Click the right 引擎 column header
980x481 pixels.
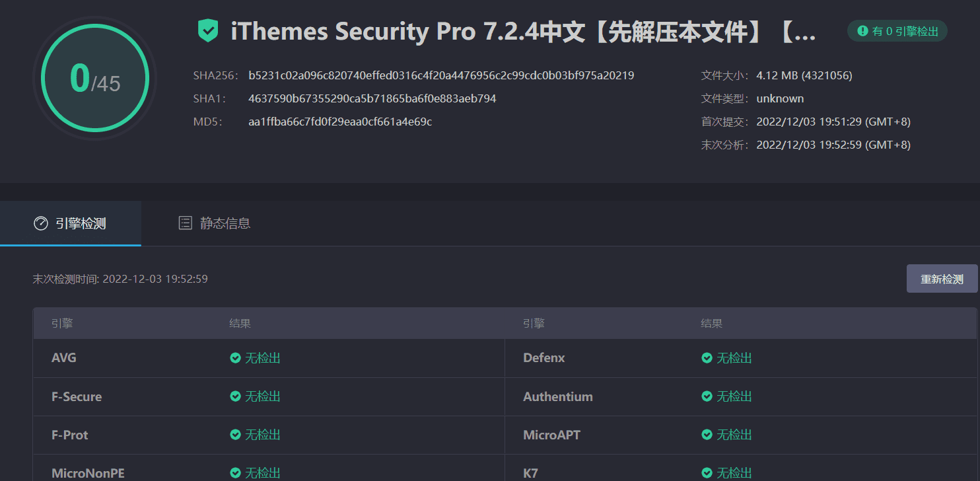[x=534, y=324]
